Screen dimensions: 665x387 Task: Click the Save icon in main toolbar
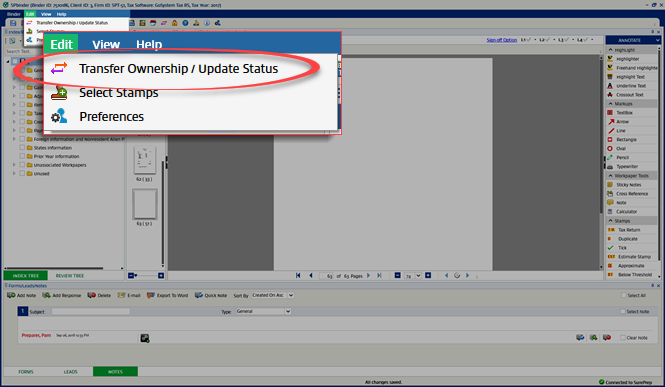[13, 23]
